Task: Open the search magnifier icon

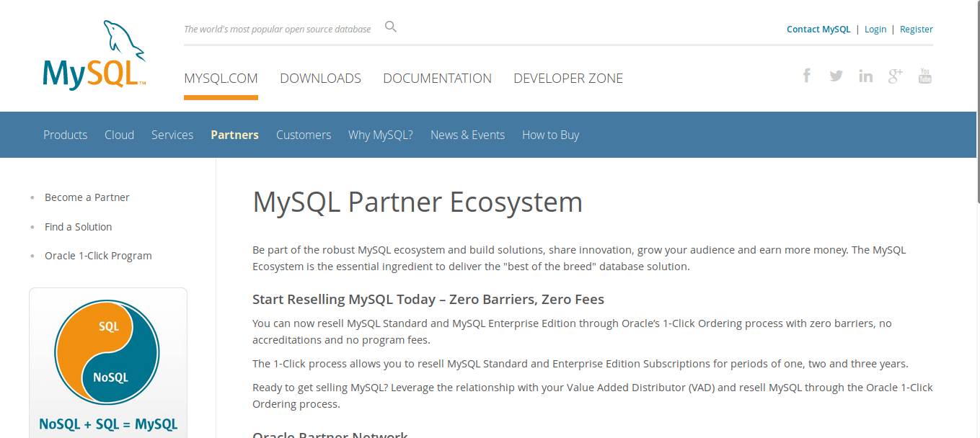Action: 391,27
